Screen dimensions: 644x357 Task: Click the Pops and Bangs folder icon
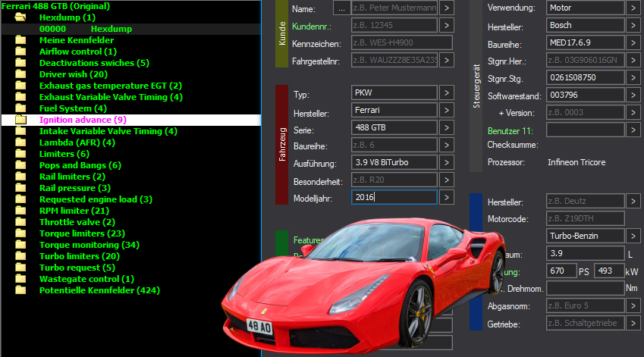tap(20, 165)
